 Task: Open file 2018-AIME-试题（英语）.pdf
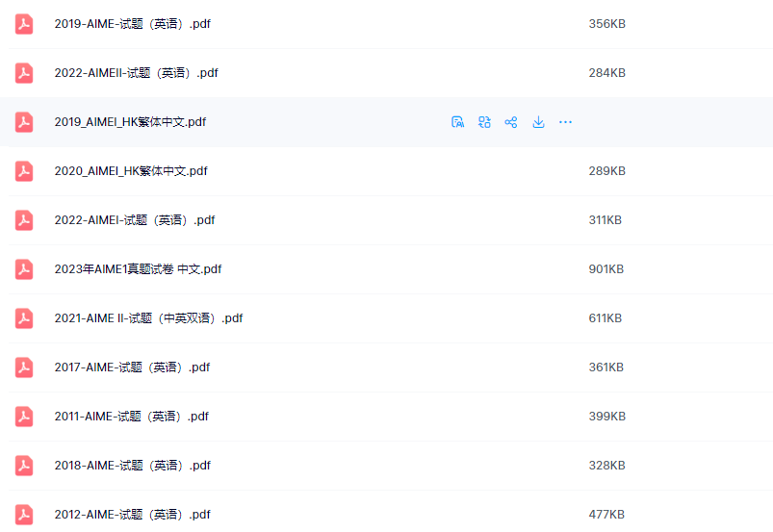coord(132,466)
